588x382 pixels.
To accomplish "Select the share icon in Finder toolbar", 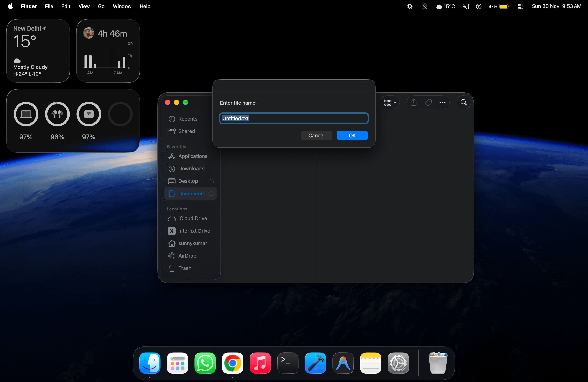I will (414, 102).
